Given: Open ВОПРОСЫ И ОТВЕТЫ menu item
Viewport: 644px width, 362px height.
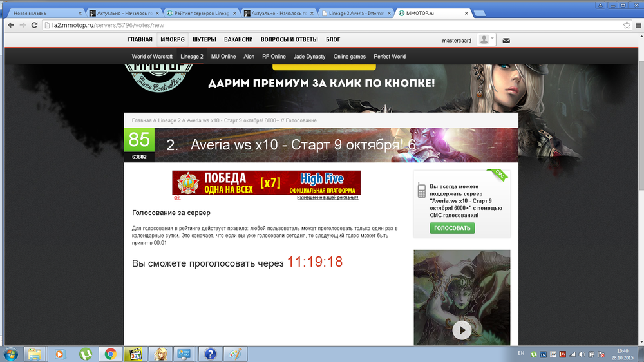Looking at the screenshot, I should [x=289, y=39].
